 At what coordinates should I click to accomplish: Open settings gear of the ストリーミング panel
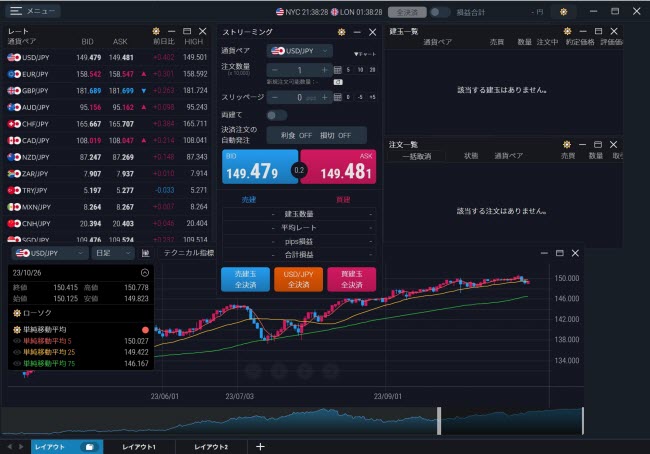coord(341,32)
